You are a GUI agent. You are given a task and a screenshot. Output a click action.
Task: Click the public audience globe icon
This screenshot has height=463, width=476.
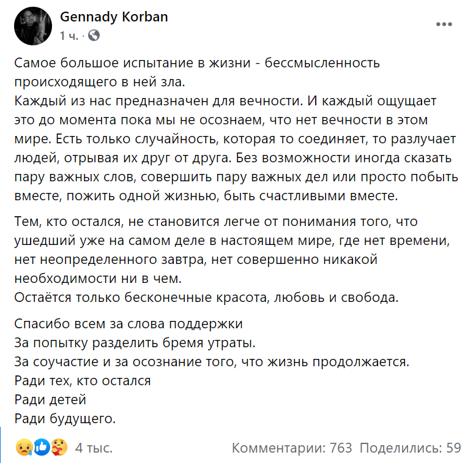(x=94, y=36)
